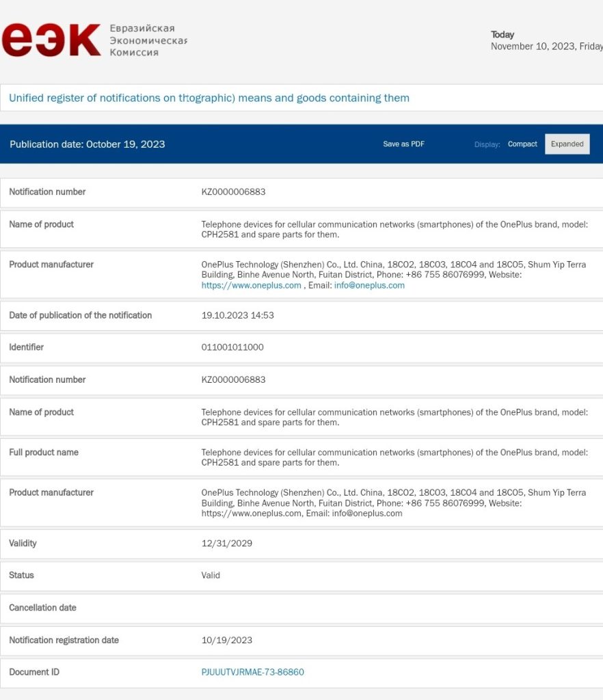Open Document ID link PJUUUTVJRMAE-73-86860
603x700 pixels.
[x=252, y=672]
